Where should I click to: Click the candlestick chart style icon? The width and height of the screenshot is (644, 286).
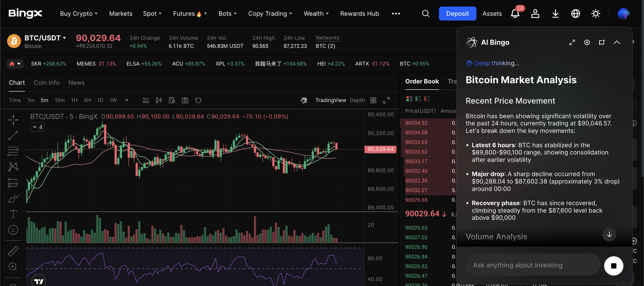pos(159,100)
